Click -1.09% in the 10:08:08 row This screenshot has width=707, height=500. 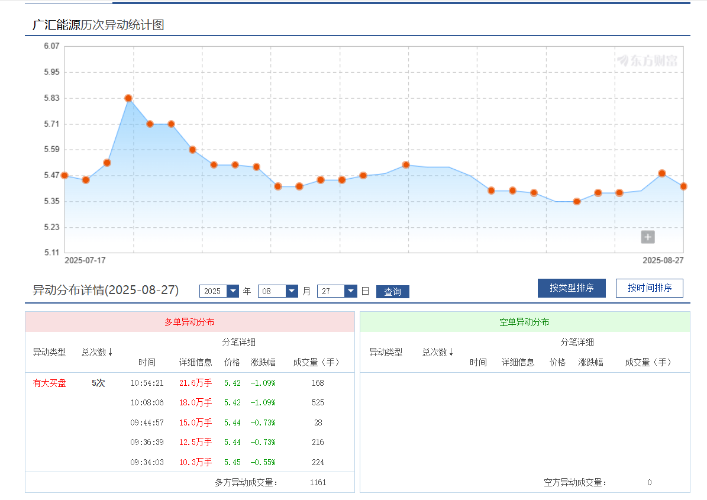[263, 402]
